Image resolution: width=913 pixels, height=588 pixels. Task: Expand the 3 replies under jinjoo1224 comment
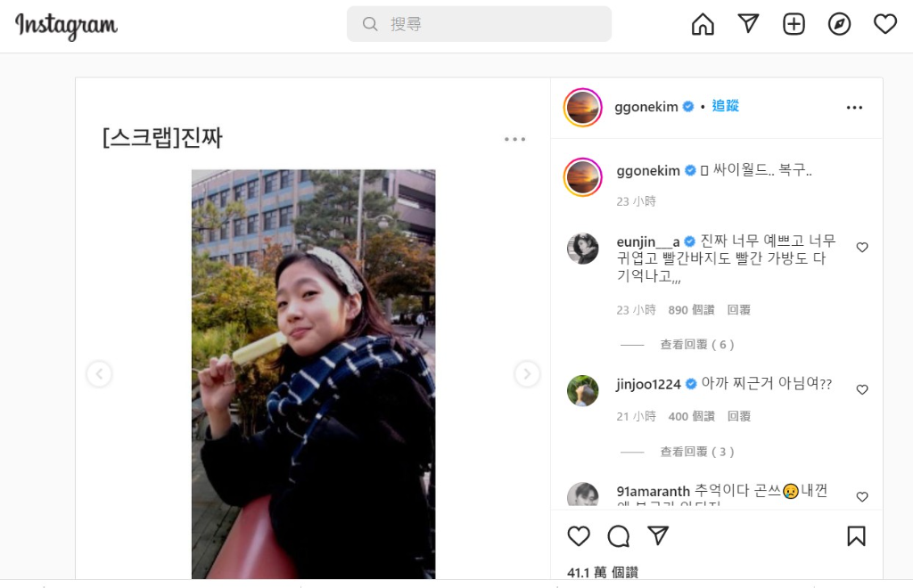click(697, 452)
